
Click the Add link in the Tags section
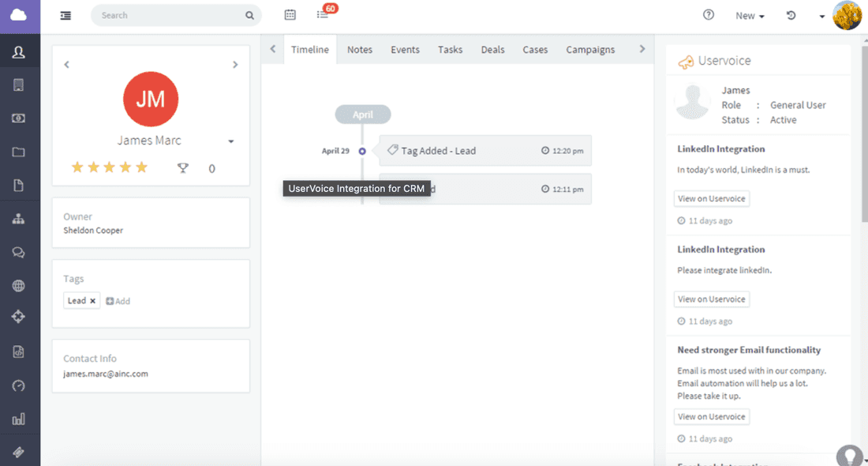click(x=117, y=301)
